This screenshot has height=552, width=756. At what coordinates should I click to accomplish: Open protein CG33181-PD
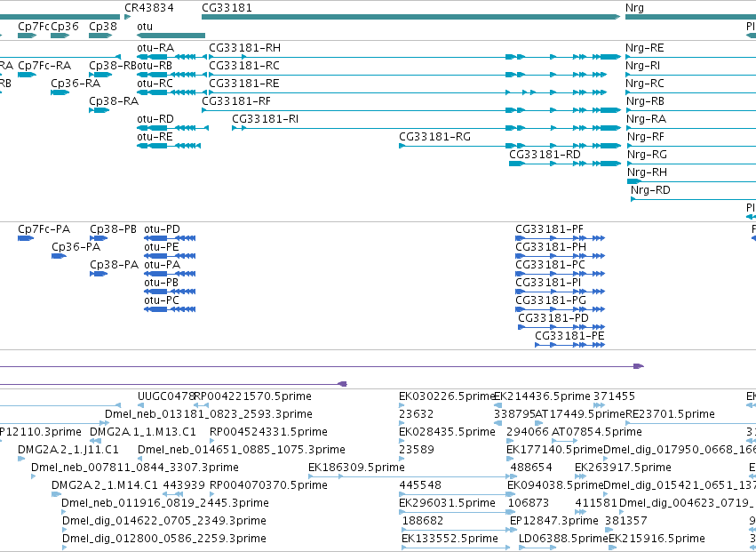click(x=553, y=318)
